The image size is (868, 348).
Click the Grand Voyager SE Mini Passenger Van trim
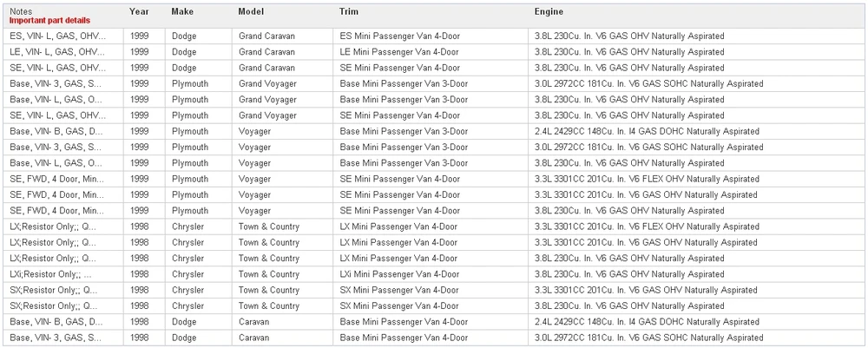399,115
